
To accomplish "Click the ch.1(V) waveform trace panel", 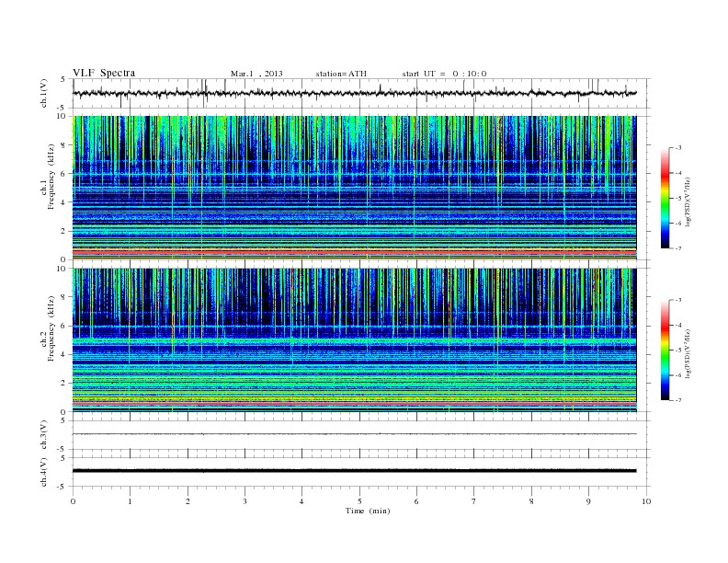I will [x=361, y=93].
